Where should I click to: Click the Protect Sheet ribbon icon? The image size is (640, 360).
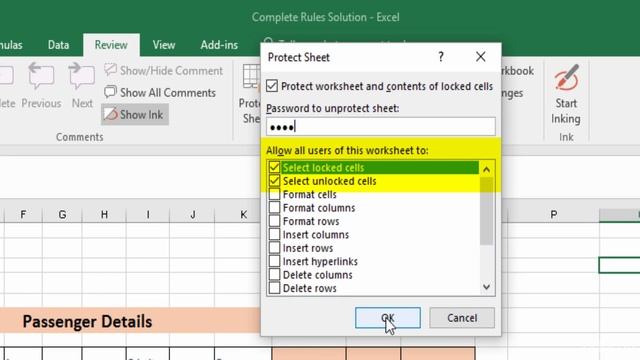(x=251, y=76)
